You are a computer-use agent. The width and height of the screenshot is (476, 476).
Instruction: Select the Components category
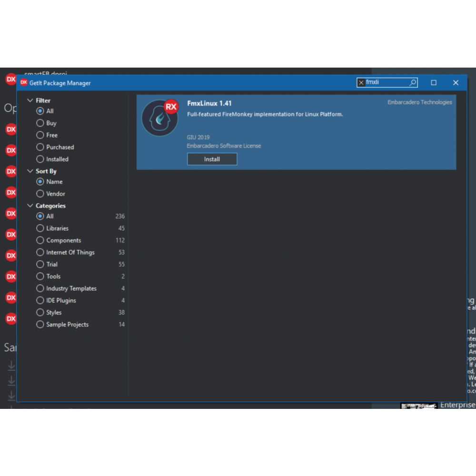tap(40, 240)
